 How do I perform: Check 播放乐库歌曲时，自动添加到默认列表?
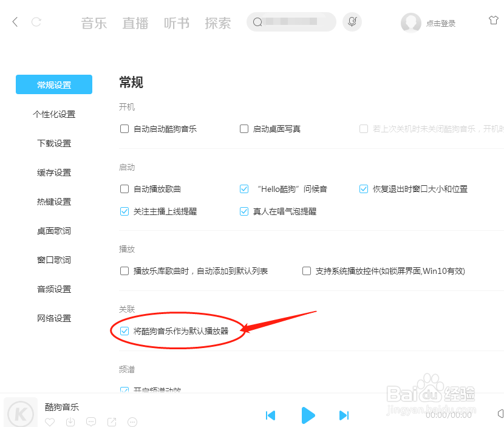point(124,271)
